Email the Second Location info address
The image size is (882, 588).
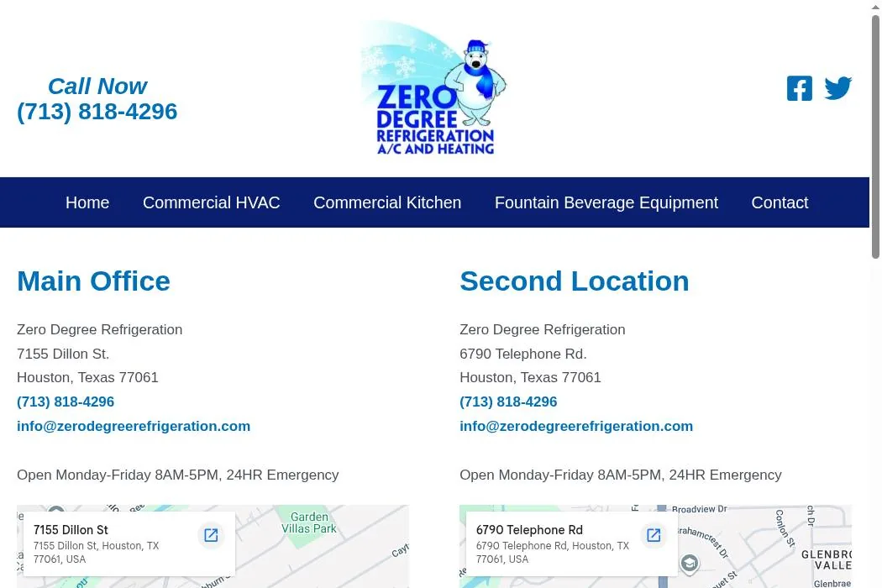[x=576, y=426]
